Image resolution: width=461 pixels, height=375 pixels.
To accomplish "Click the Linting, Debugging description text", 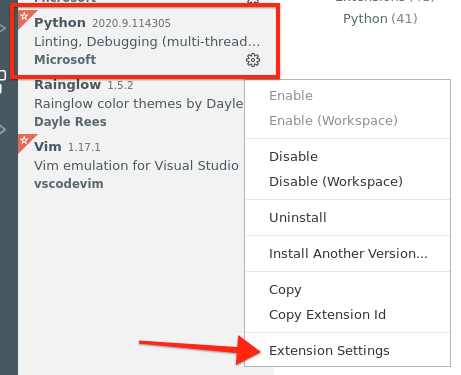I will (x=147, y=42).
